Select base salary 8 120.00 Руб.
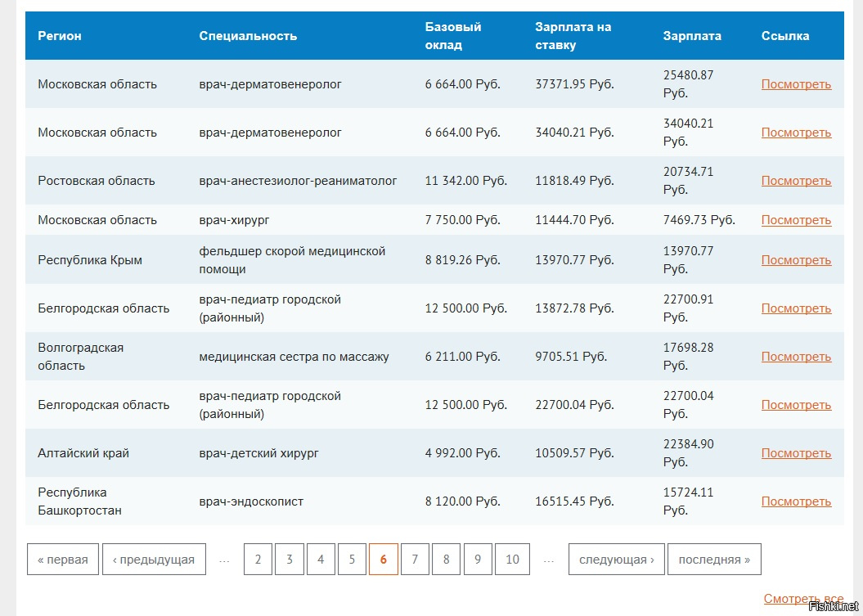The width and height of the screenshot is (863, 616). coord(462,501)
